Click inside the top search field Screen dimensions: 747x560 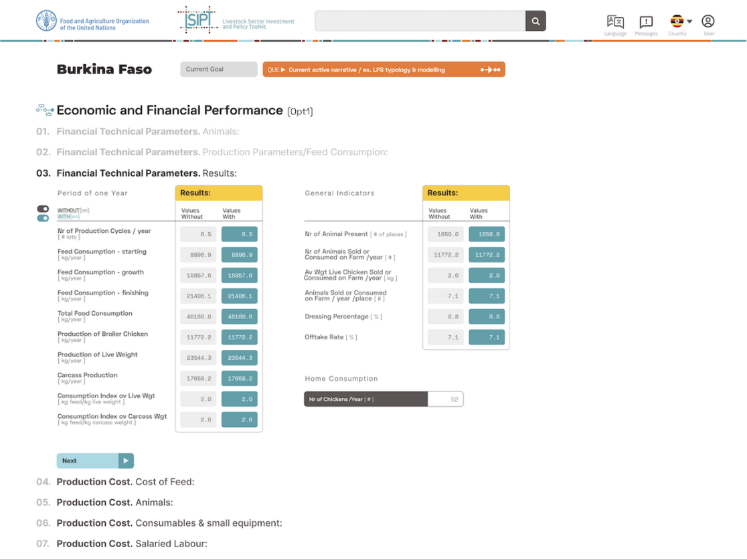pos(420,21)
